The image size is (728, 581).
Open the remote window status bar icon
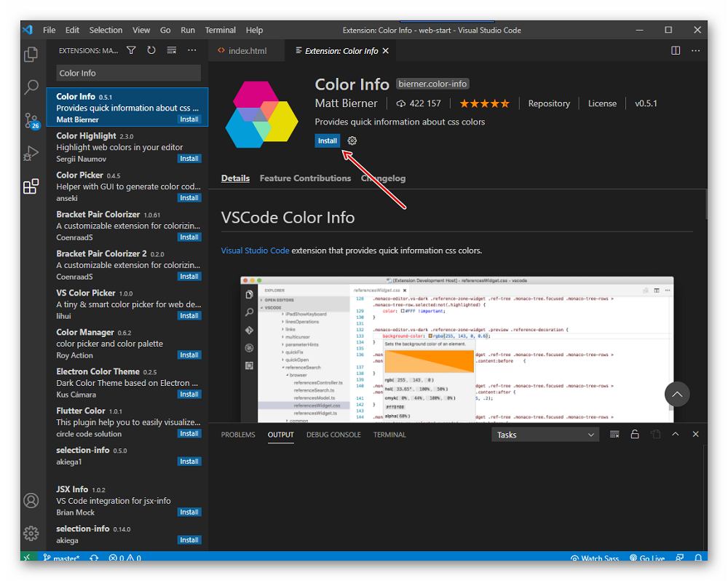[28, 557]
